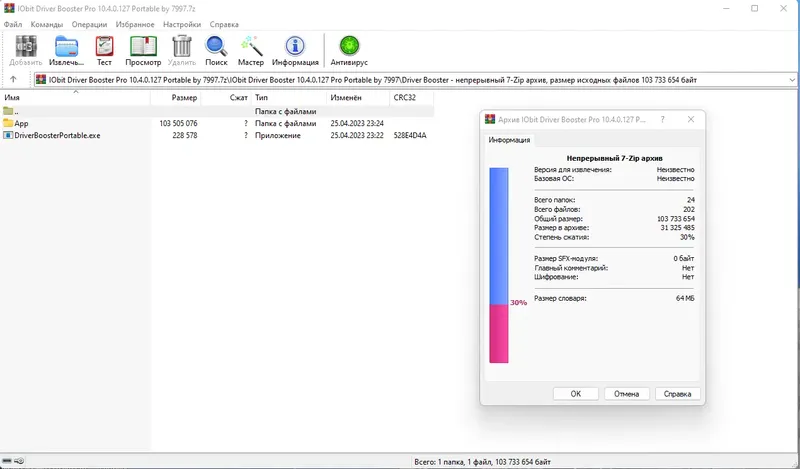The image size is (800, 469).
Task: Click the Информация (Info) toolbar icon
Action: (295, 46)
